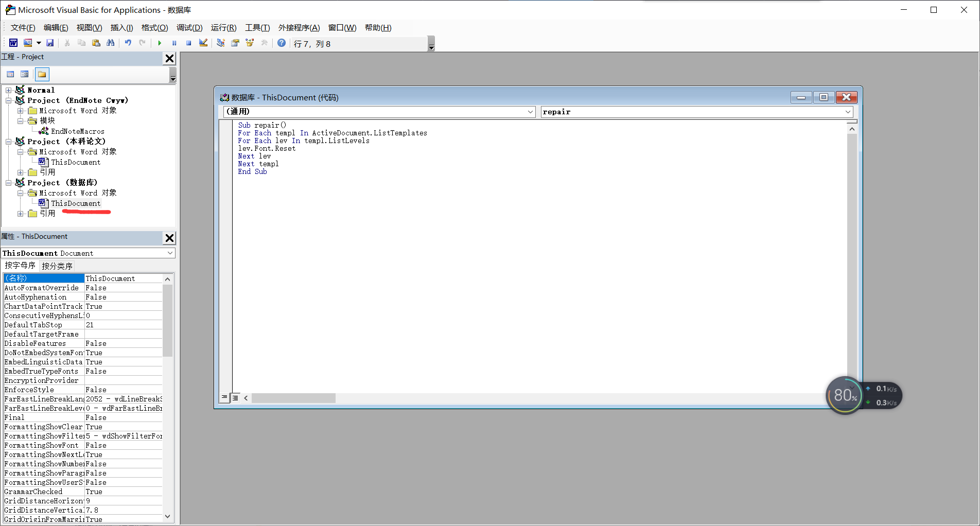This screenshot has width=980, height=526.
Task: Open Find with the binoculars icon
Action: point(110,43)
